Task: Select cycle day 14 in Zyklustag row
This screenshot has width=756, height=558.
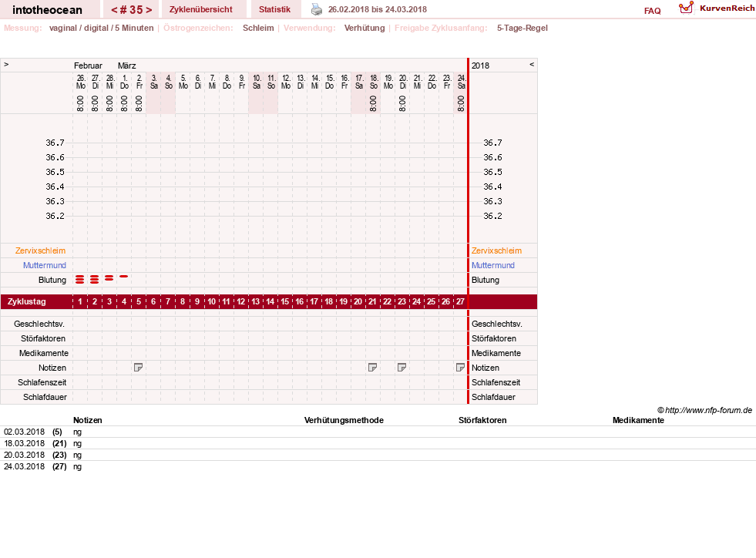Action: 270,301
